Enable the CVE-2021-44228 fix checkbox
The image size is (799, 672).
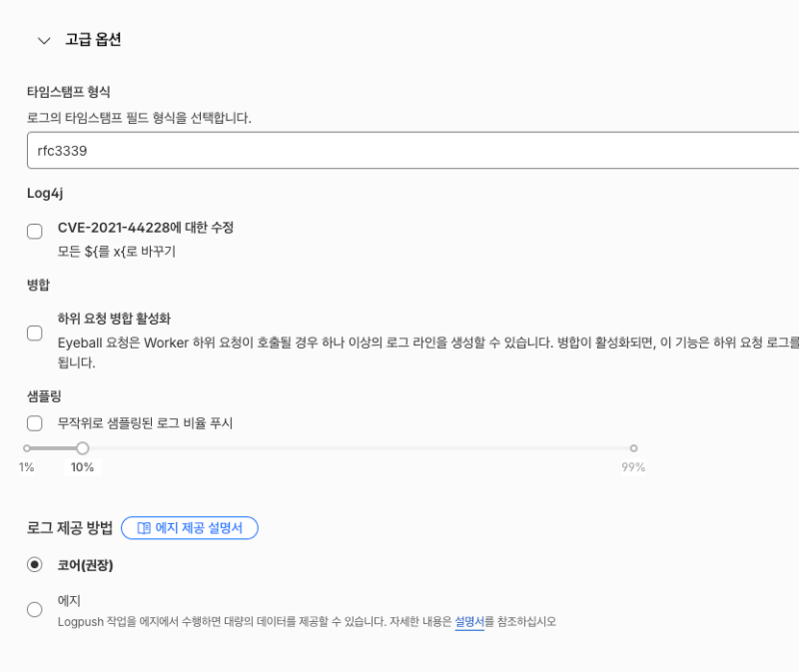pos(35,232)
